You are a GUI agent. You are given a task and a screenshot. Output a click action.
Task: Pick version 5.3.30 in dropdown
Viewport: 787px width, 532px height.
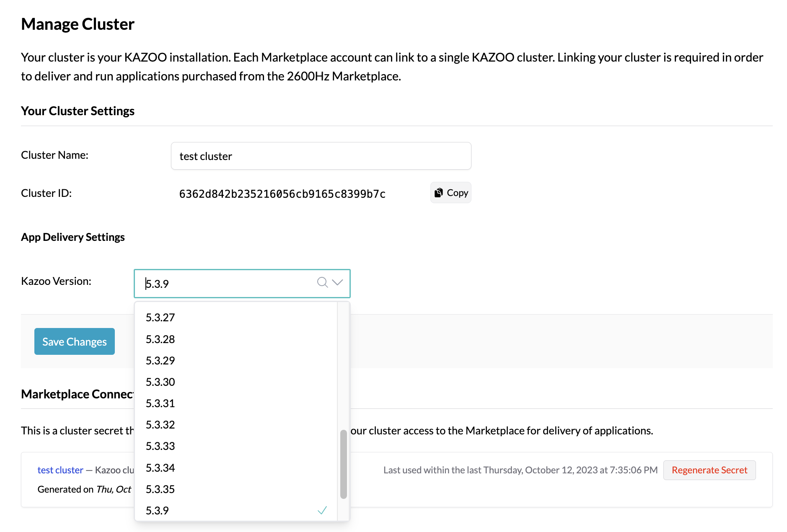[x=236, y=382]
